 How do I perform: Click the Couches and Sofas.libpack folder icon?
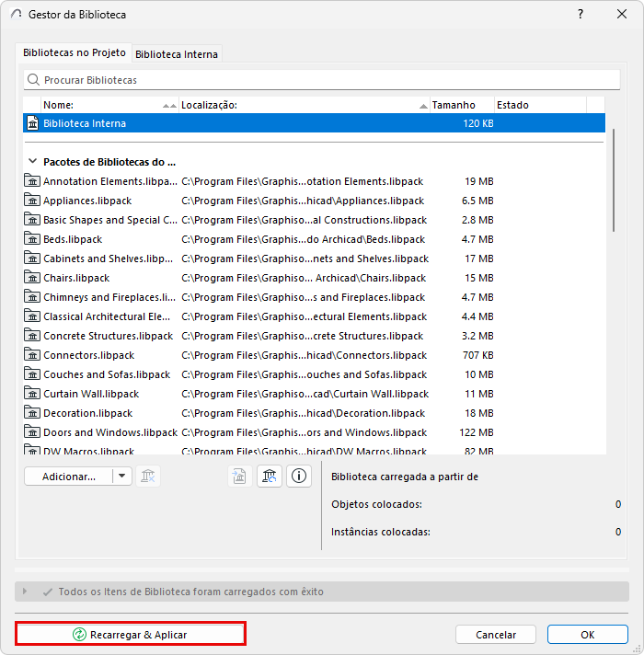tap(32, 374)
